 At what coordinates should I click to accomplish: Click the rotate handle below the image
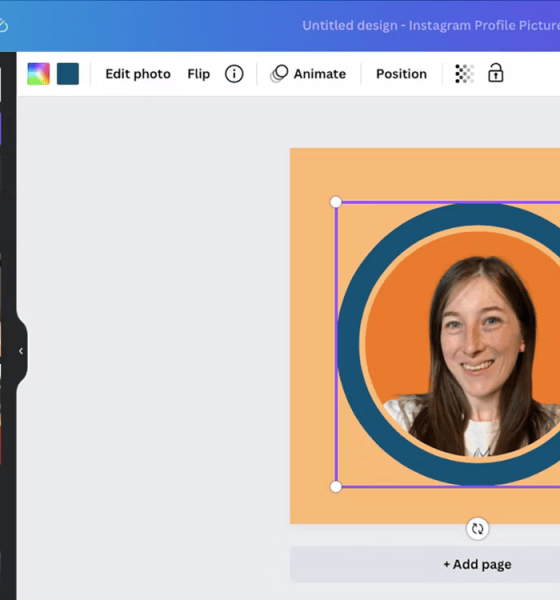pos(477,529)
